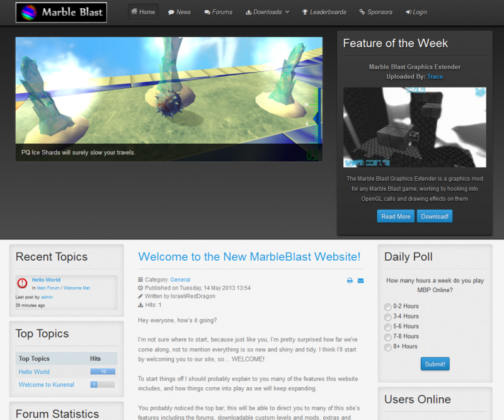View the Leaderboards page
The image size is (504, 420).
[324, 12]
